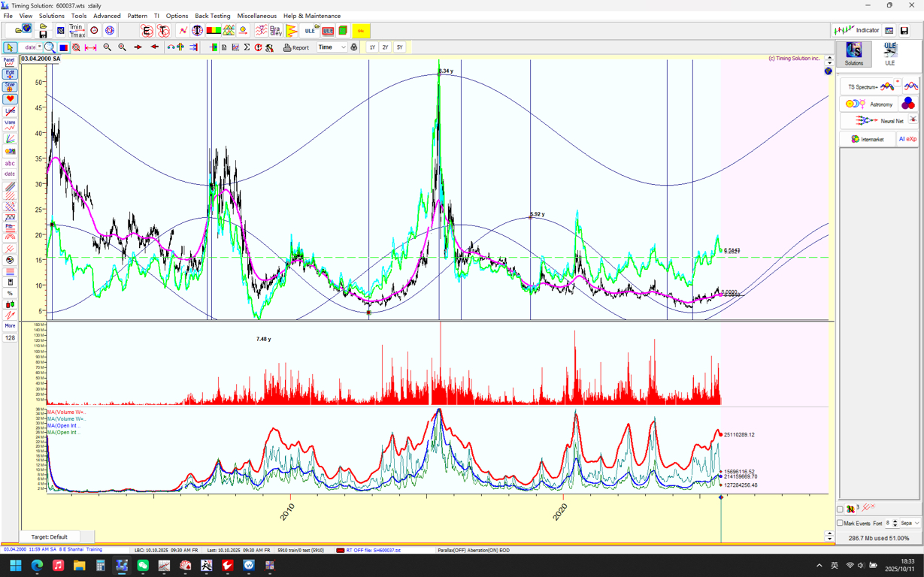This screenshot has width=924, height=577.
Task: Open the Sepa dropdown at bottom right
Action: [x=910, y=523]
